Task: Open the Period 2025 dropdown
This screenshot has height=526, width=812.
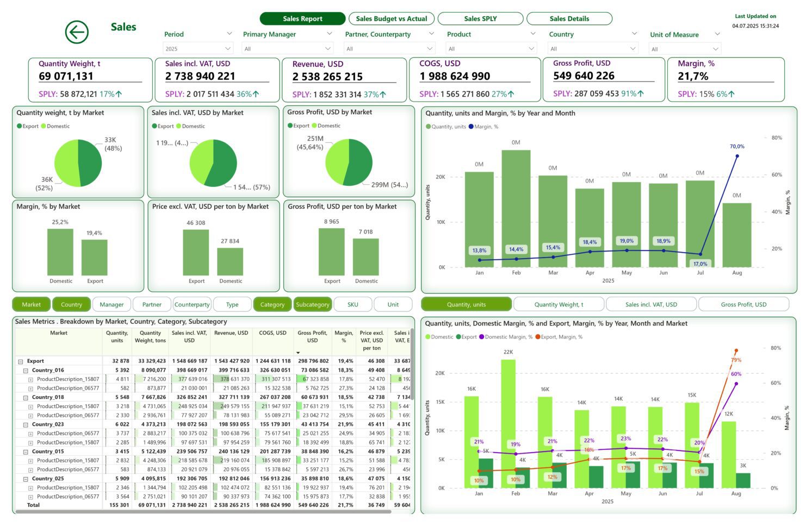Action: [x=198, y=49]
